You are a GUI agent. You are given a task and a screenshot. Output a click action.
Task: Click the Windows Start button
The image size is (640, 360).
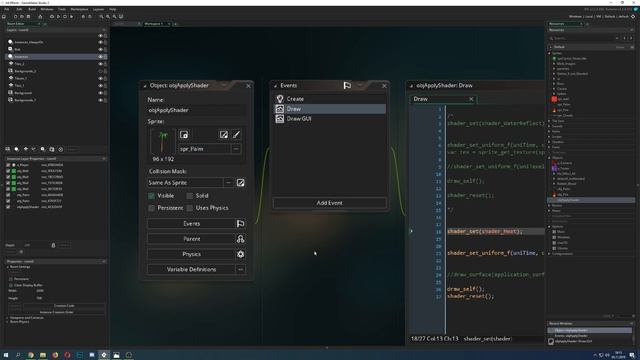point(6,355)
